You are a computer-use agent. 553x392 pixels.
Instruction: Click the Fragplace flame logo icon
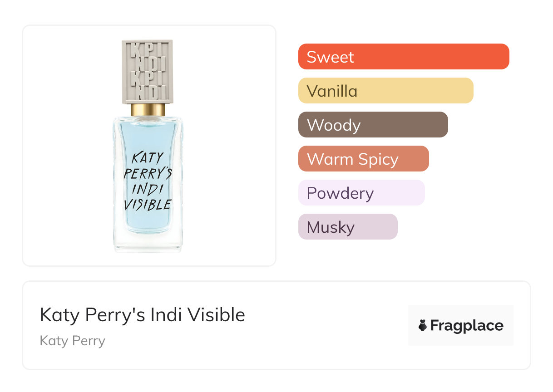tap(423, 325)
